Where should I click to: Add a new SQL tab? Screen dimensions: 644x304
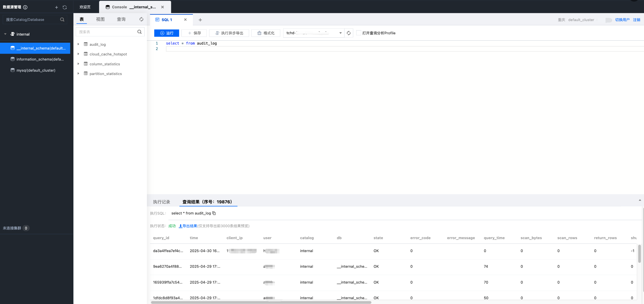[x=200, y=20]
